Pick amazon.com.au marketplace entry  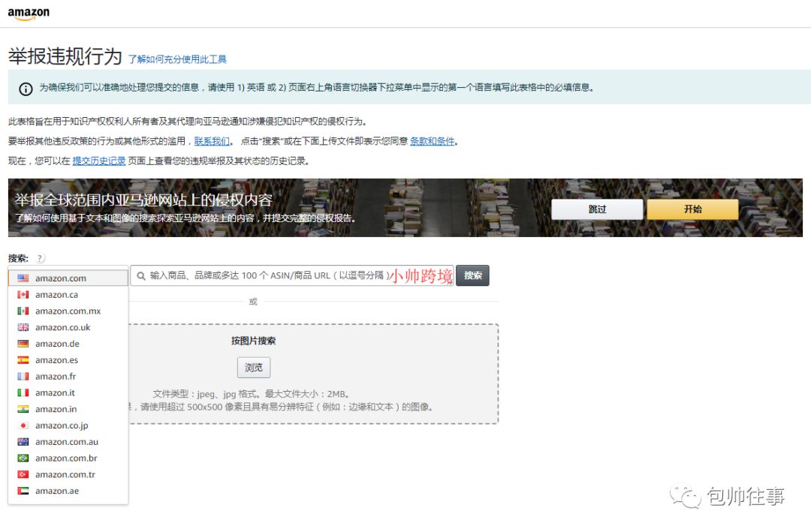pyautogui.click(x=68, y=442)
